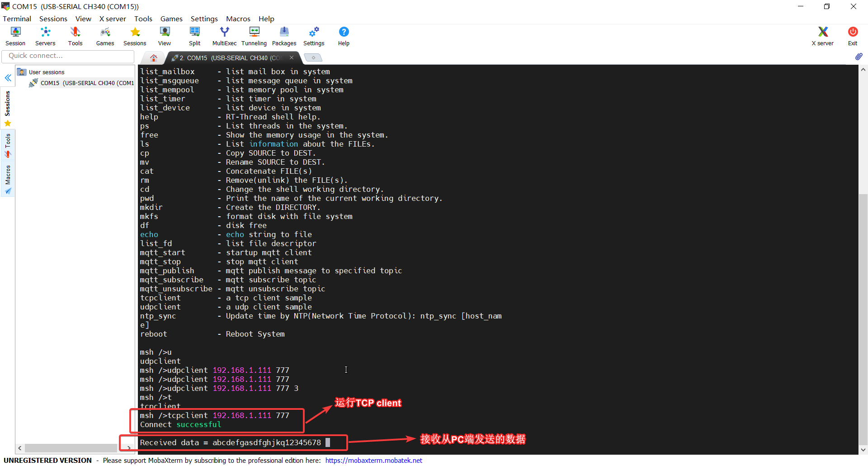
Task: Open the Servers toolbar button
Action: [45, 36]
